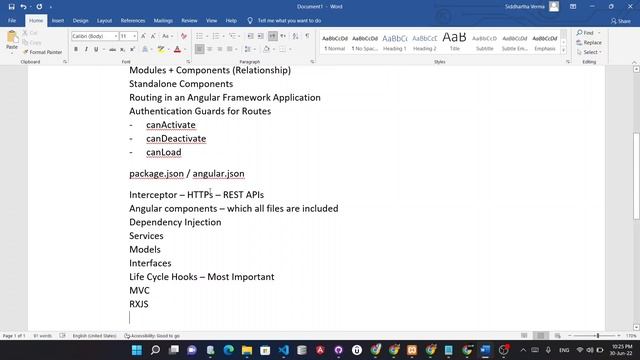Redo the last action
The height and width of the screenshot is (360, 640).
39,7
